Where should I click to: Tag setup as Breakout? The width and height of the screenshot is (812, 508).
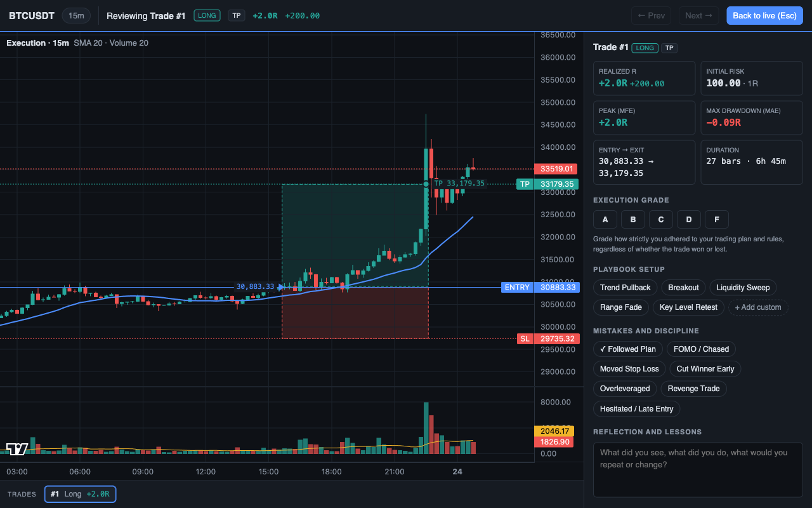(683, 288)
